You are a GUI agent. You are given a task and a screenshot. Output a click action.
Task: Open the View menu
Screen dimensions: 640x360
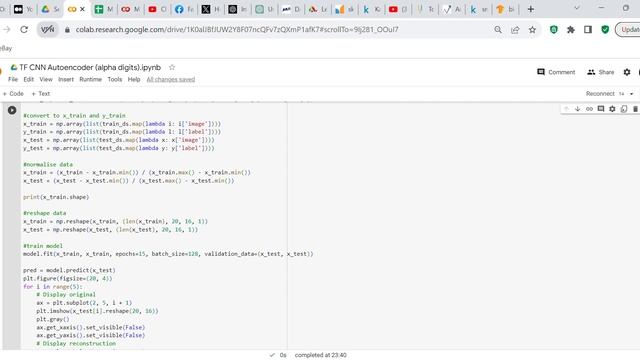tap(46, 79)
